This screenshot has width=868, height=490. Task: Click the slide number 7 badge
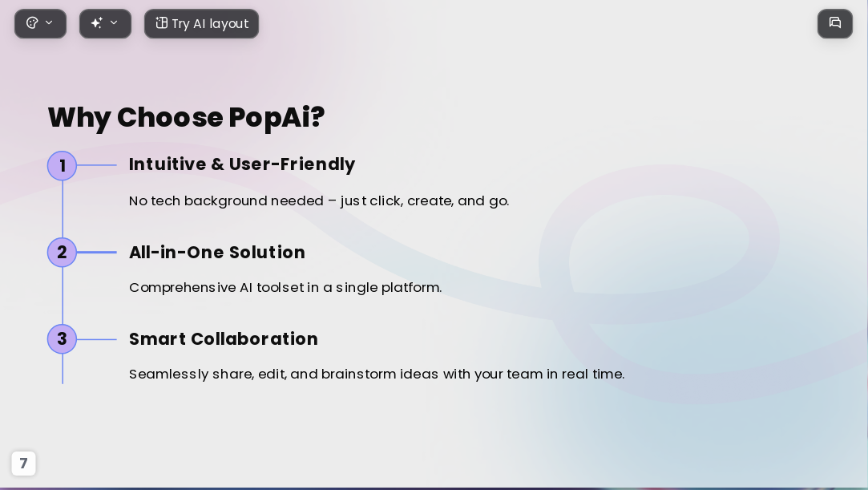(23, 464)
